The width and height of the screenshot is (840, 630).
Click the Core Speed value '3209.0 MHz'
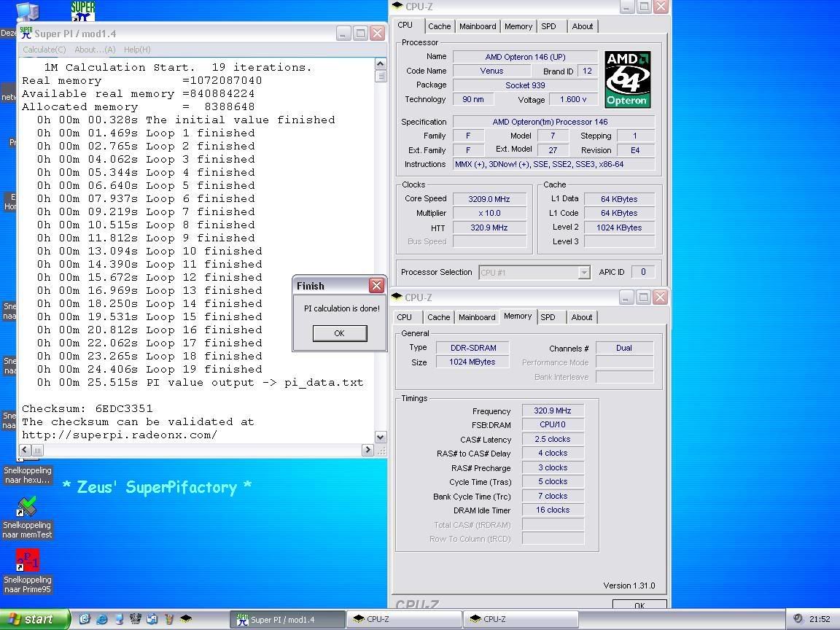[489, 199]
